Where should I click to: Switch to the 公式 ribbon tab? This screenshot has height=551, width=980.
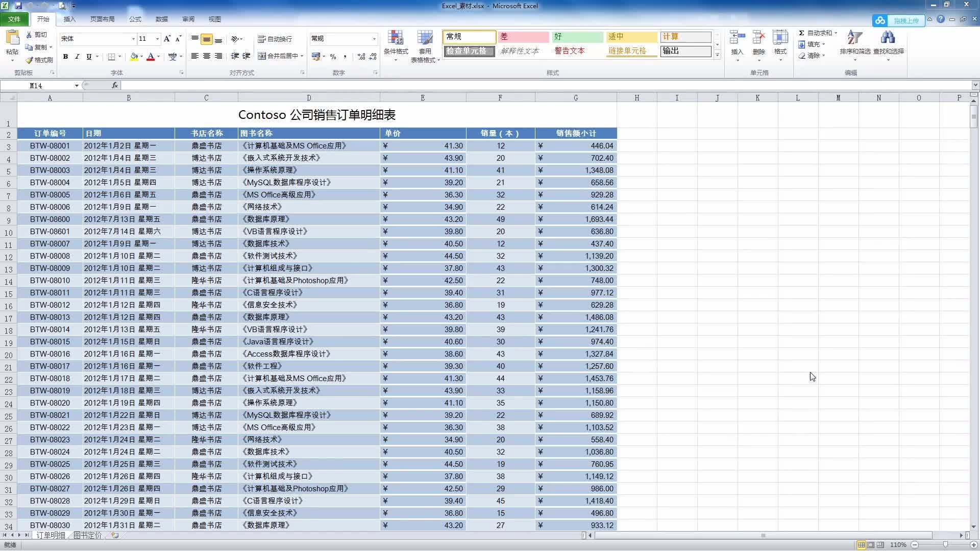coord(135,19)
